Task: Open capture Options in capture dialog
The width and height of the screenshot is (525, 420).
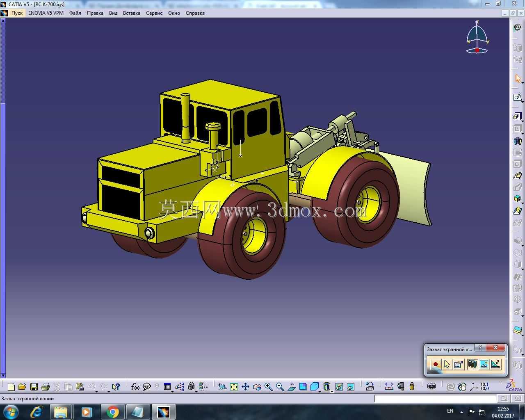Action: coord(459,364)
